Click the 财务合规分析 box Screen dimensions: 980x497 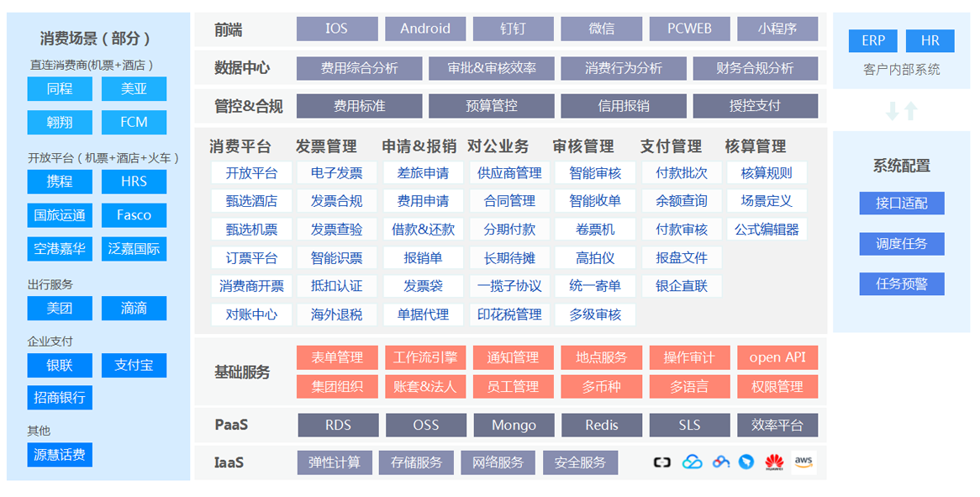click(755, 68)
